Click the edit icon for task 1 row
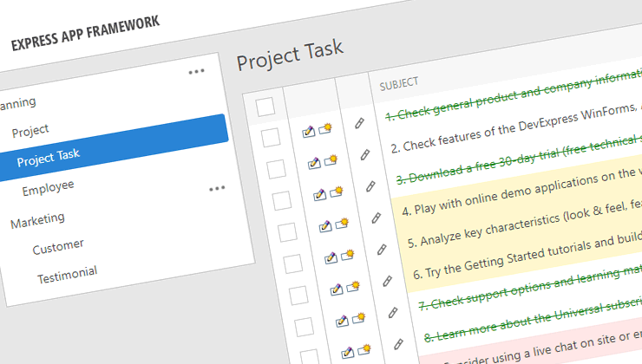Screen dimensions: 642x364 (307, 132)
